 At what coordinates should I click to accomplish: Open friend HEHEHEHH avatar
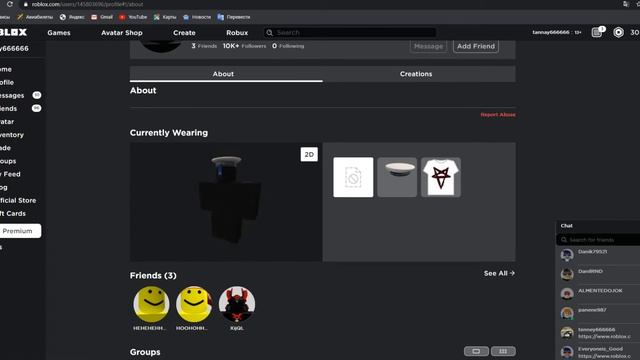tap(151, 304)
